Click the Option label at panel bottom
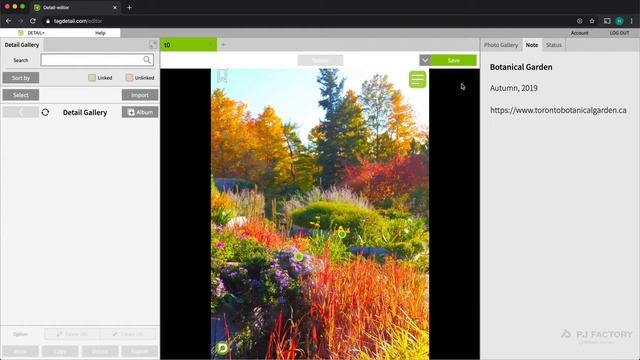Image resolution: width=640 pixels, height=360 pixels. coord(20,334)
